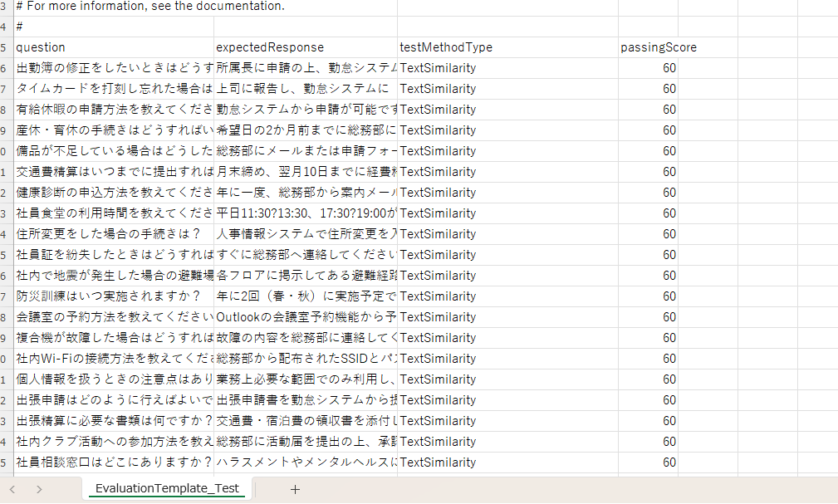The height and width of the screenshot is (504, 838).
Task: Select question cell starting '会議室の予約方法'
Action: 114,317
